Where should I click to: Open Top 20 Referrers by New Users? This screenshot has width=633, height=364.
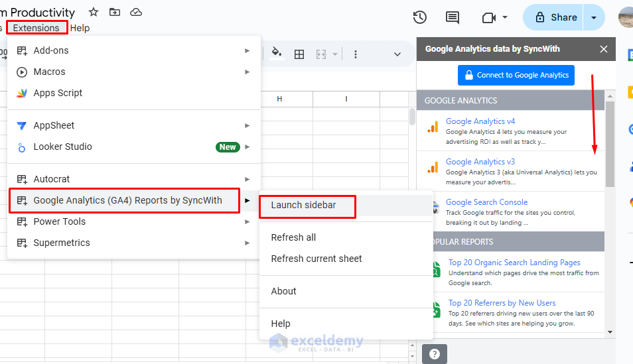502,303
